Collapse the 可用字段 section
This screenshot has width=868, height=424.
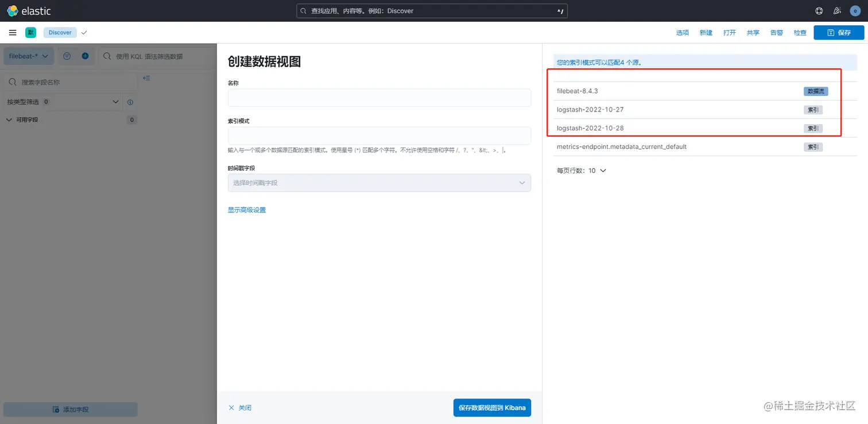[9, 120]
